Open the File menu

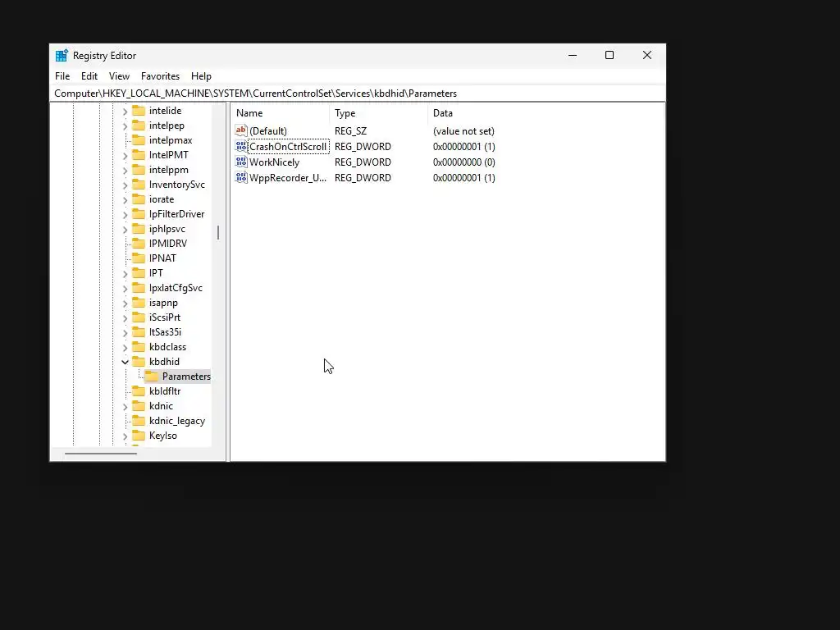(x=62, y=76)
